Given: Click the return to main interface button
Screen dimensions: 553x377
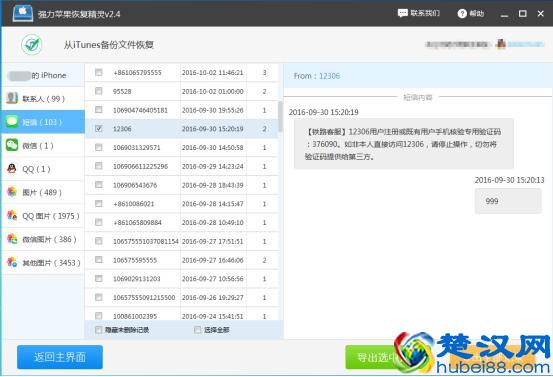Looking at the screenshot, I should 60,357.
